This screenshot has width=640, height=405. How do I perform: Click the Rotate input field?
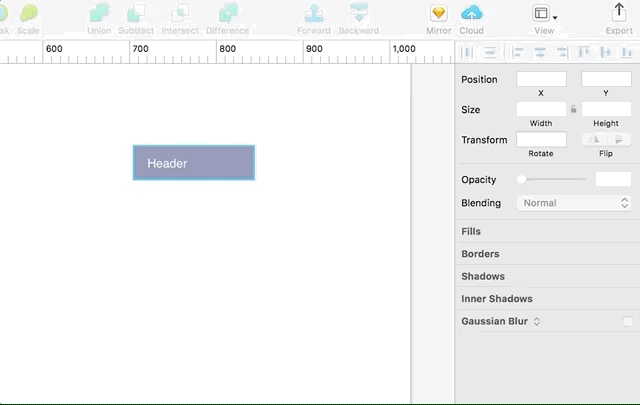[541, 140]
